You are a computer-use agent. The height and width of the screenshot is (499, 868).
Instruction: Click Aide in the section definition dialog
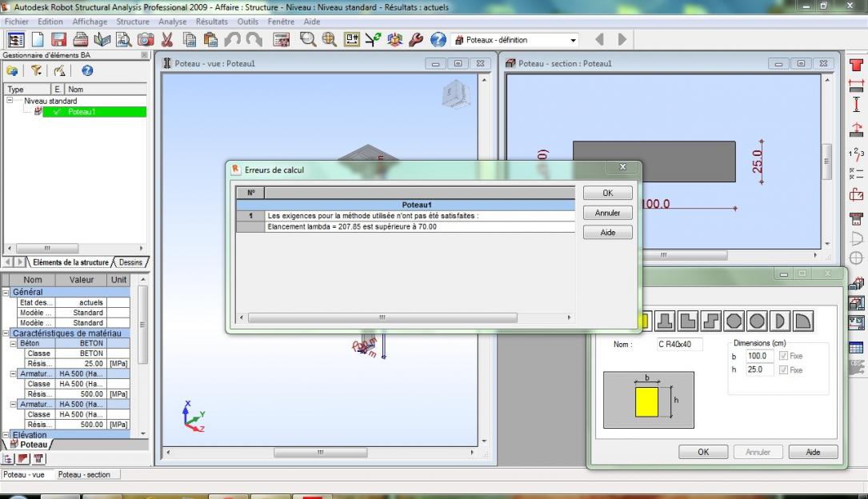pos(813,452)
